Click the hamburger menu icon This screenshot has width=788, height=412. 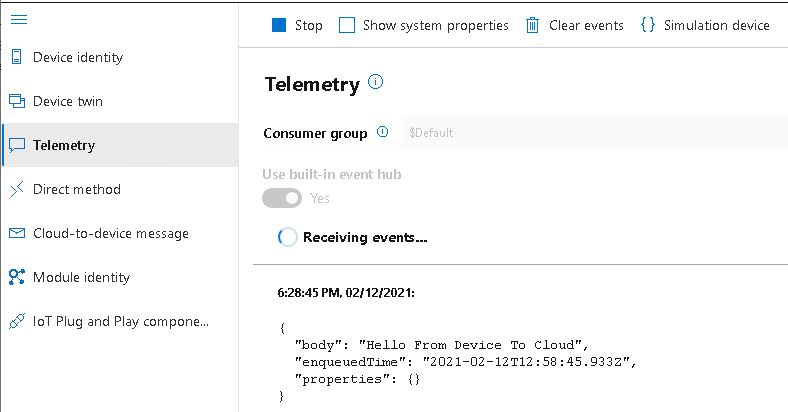click(x=18, y=20)
